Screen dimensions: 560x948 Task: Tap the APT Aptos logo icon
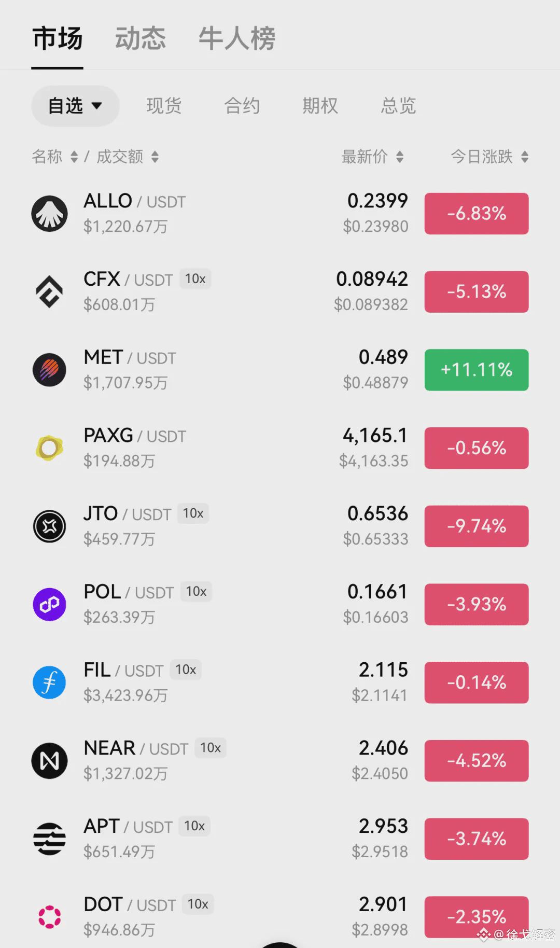[x=49, y=839]
